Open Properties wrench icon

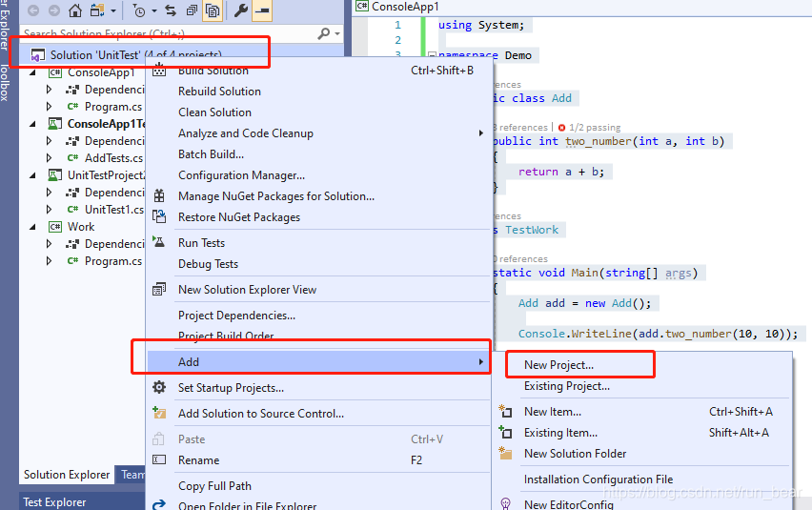241,10
